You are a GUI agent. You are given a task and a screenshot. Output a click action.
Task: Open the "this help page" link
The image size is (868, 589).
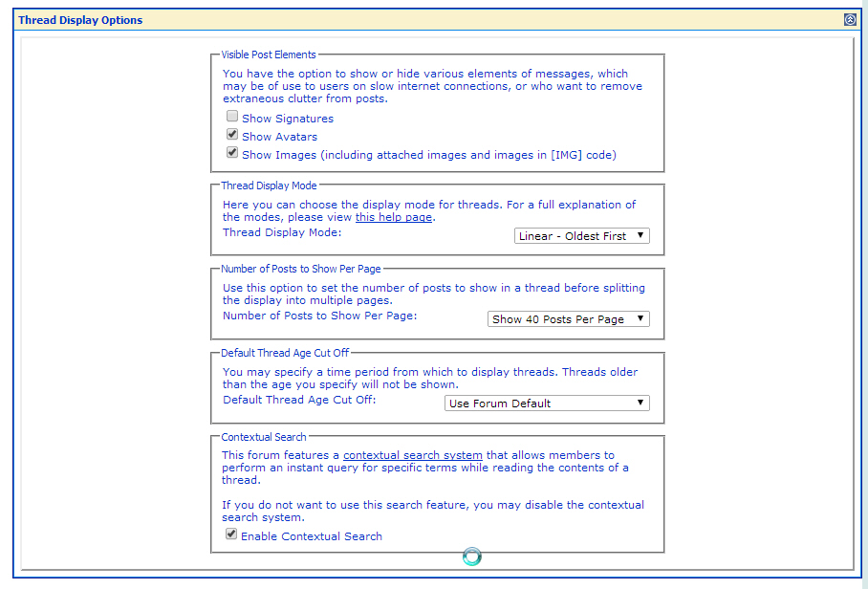(394, 218)
